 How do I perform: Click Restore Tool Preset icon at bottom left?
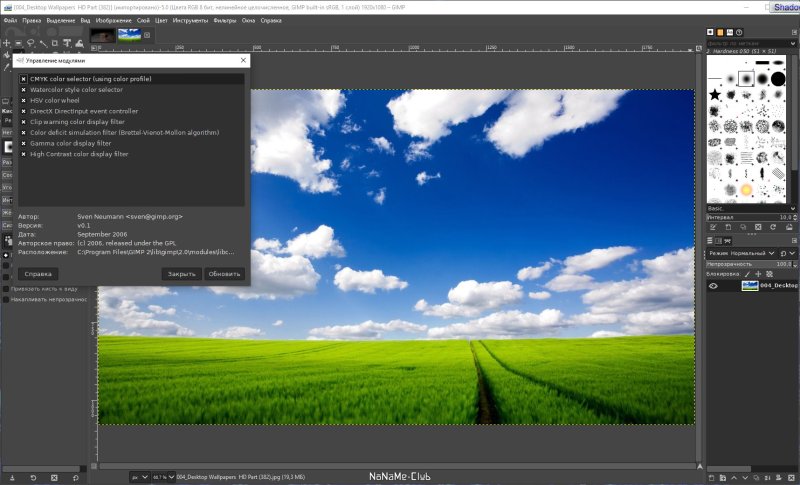tap(33, 478)
